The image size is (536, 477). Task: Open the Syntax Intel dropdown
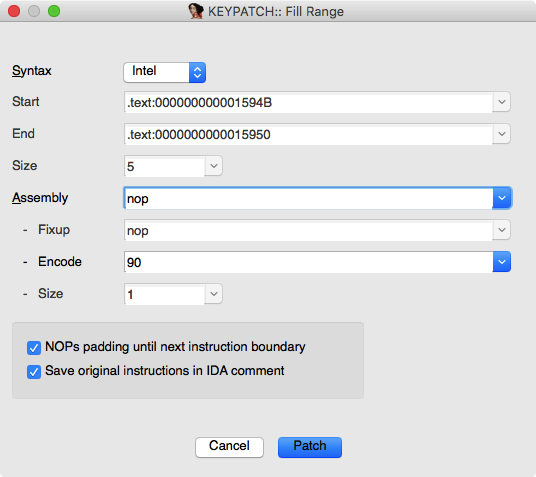(x=164, y=72)
